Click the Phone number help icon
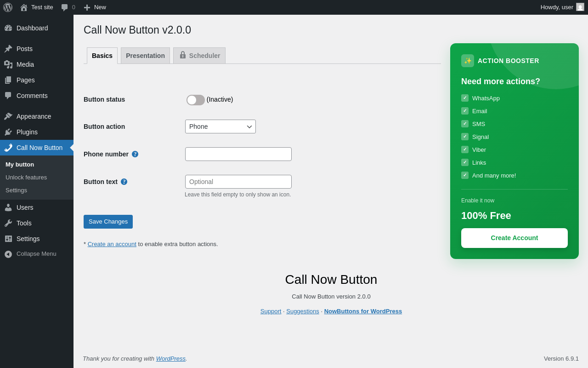Viewport: 588px width, 368px height. [135, 154]
